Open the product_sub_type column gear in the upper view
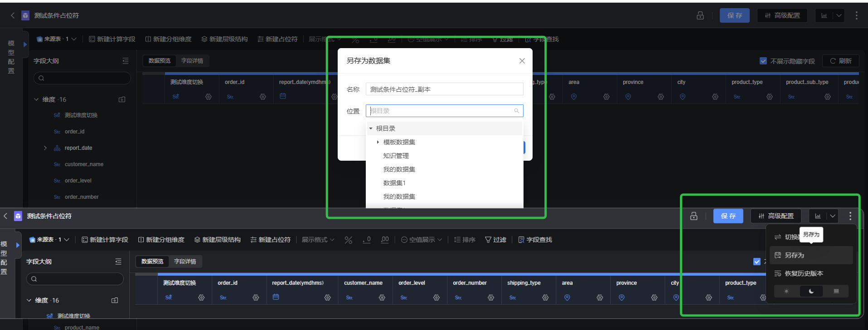Image resolution: width=868 pixels, height=330 pixels. coord(828,97)
